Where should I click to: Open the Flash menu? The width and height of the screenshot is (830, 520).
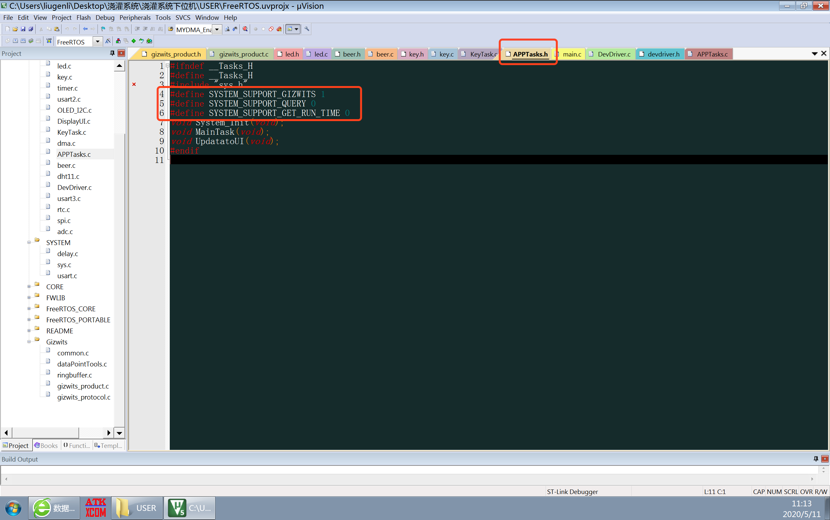[84, 17]
